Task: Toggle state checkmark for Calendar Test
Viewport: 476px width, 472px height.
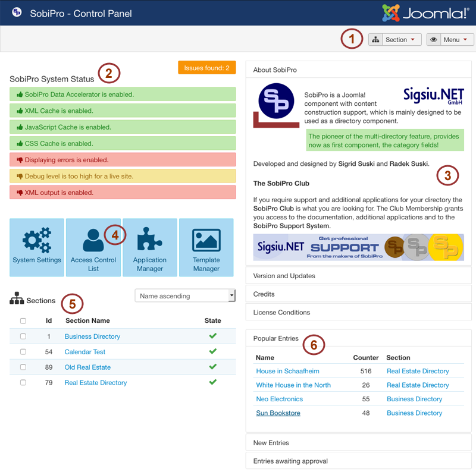Action: [213, 351]
